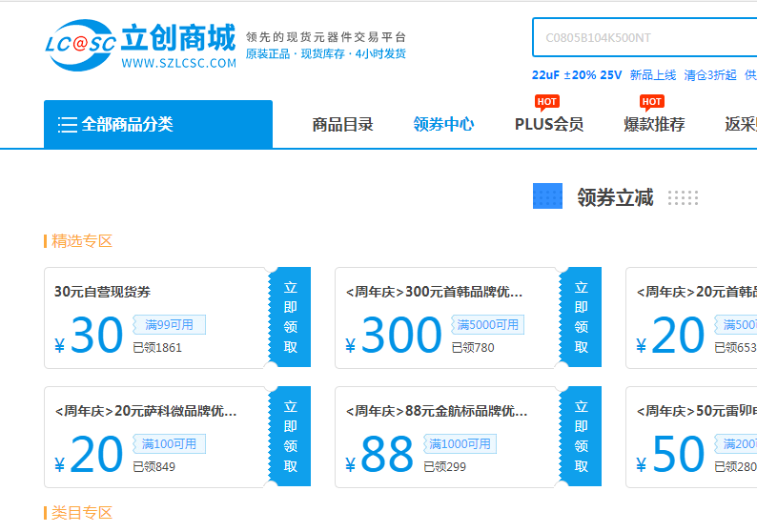Click the HOT badge above PLUS会员
Image resolution: width=757 pixels, height=532 pixels.
click(x=547, y=102)
